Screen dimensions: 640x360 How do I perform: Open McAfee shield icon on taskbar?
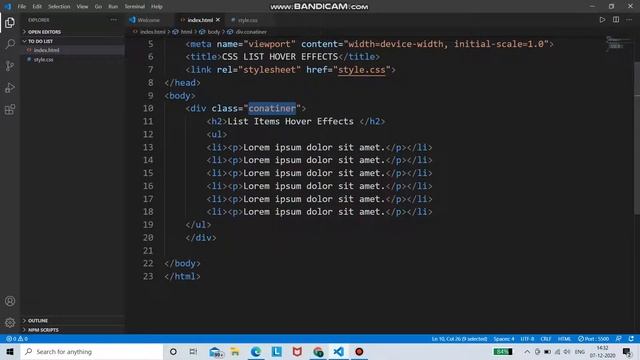point(297,351)
